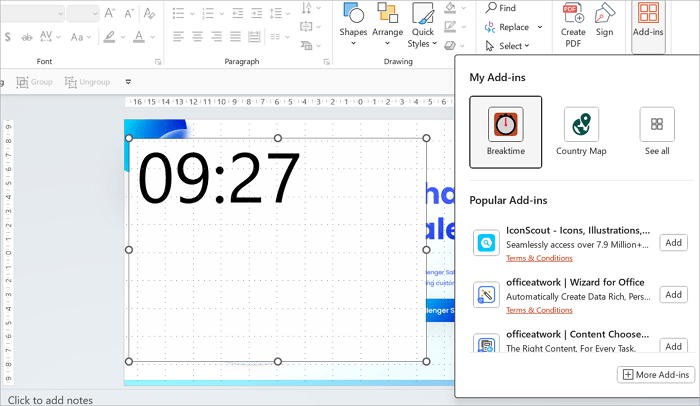This screenshot has width=700, height=406.
Task: Open Wizard for Office Terms & Conditions
Action: 539,310
